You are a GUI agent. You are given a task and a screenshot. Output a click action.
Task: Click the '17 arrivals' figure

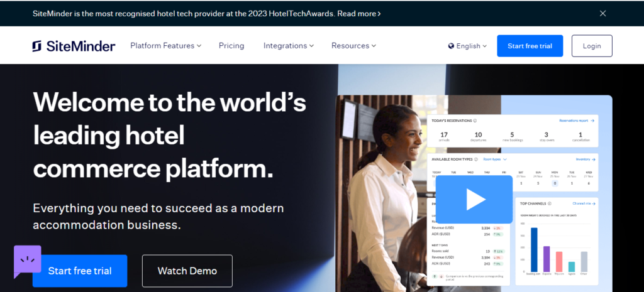[x=444, y=136]
